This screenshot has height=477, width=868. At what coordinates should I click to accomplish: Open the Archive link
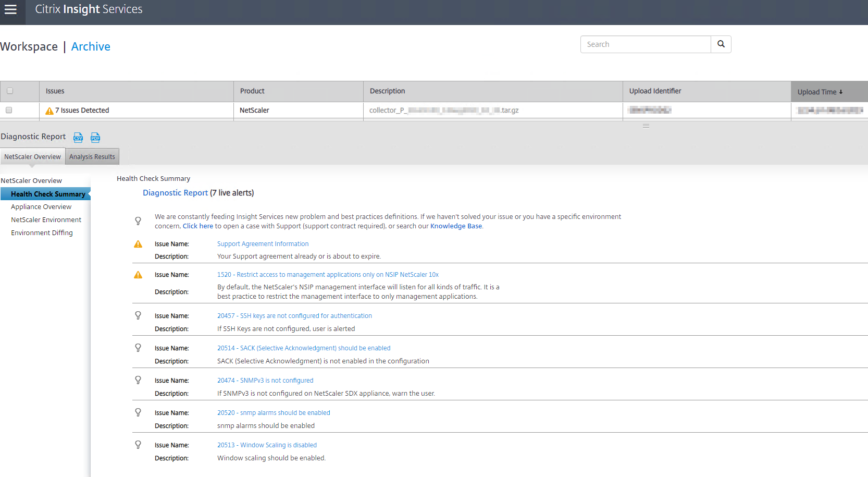(x=91, y=46)
